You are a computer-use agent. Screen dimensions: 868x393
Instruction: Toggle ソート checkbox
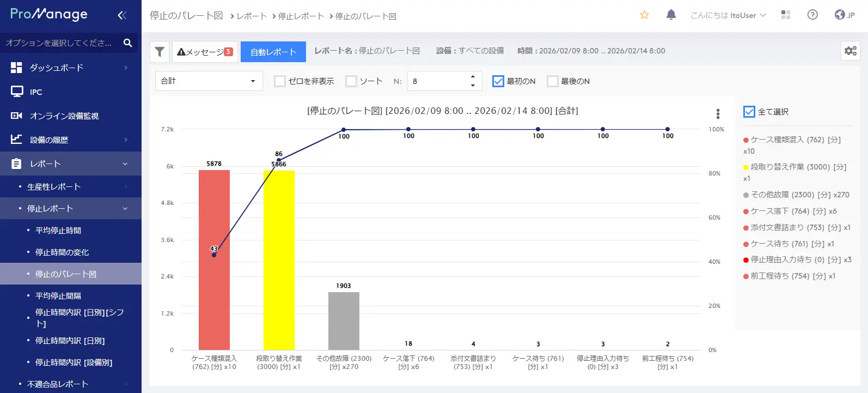351,81
